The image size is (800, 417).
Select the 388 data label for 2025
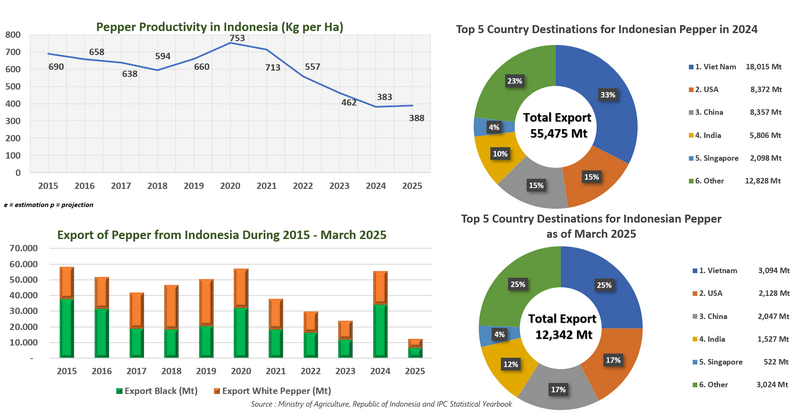pos(416,119)
